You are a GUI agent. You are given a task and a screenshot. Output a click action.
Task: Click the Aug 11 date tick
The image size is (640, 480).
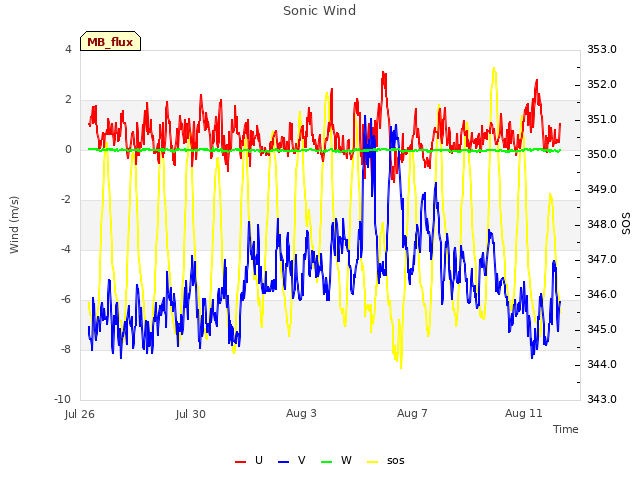point(524,413)
